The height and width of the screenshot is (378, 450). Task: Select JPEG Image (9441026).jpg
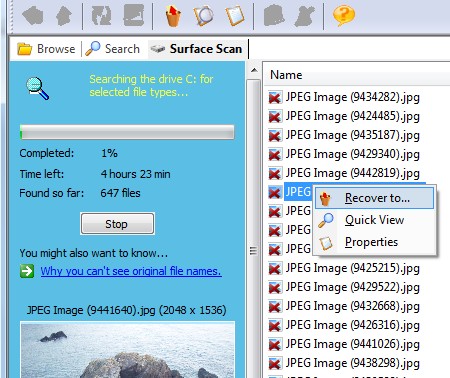(353, 344)
